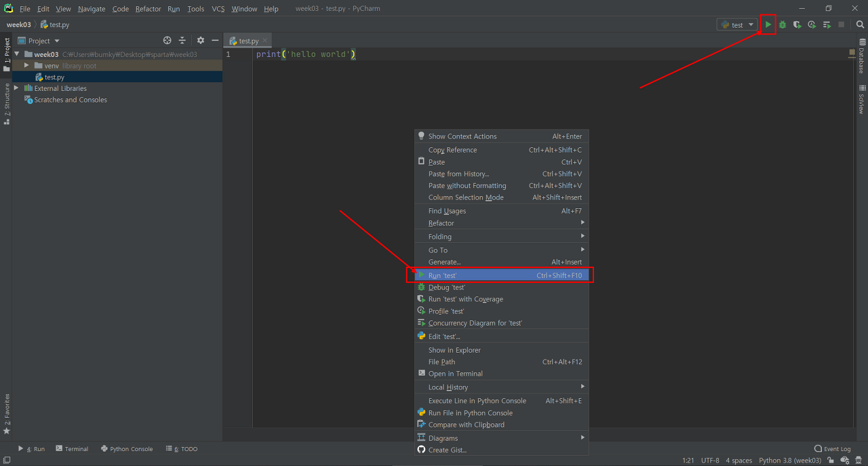Open Project panel settings gear

[201, 41]
